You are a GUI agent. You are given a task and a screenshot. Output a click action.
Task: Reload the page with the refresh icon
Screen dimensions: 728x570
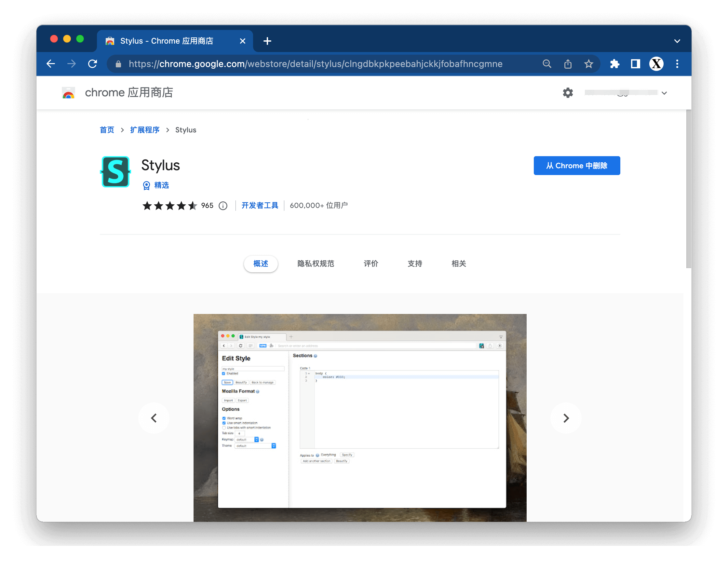point(92,64)
